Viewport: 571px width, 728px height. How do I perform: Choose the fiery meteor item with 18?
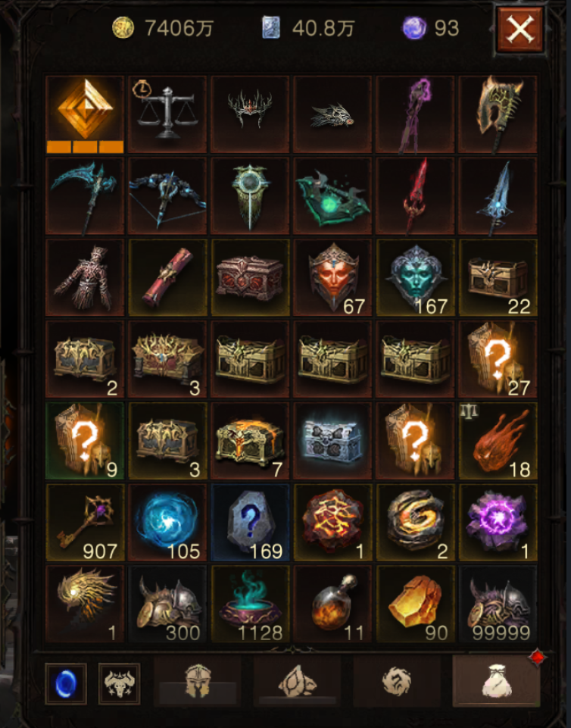pyautogui.click(x=498, y=441)
